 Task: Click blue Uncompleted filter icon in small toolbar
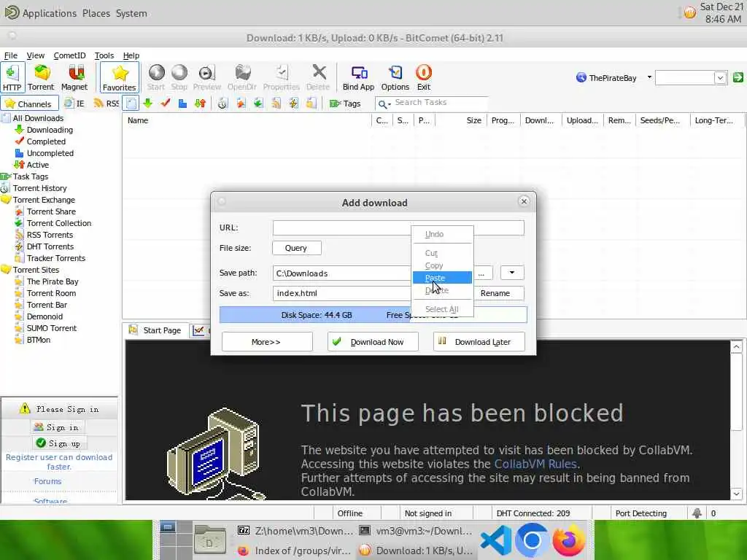click(x=182, y=103)
